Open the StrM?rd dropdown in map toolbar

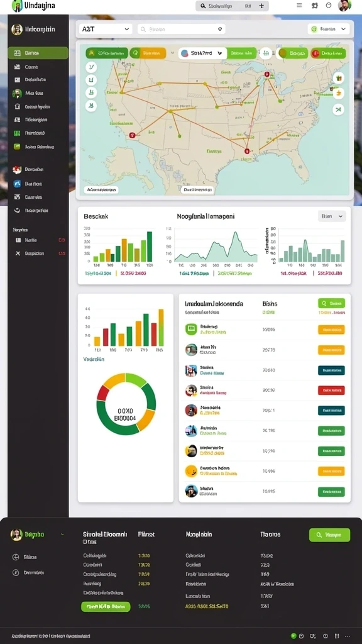pyautogui.click(x=202, y=53)
